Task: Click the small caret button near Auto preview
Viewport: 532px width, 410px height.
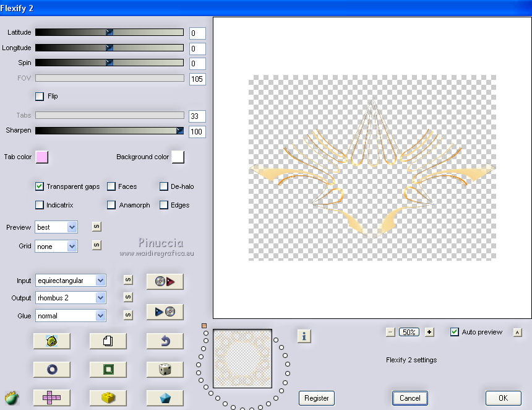Action: 517,333
